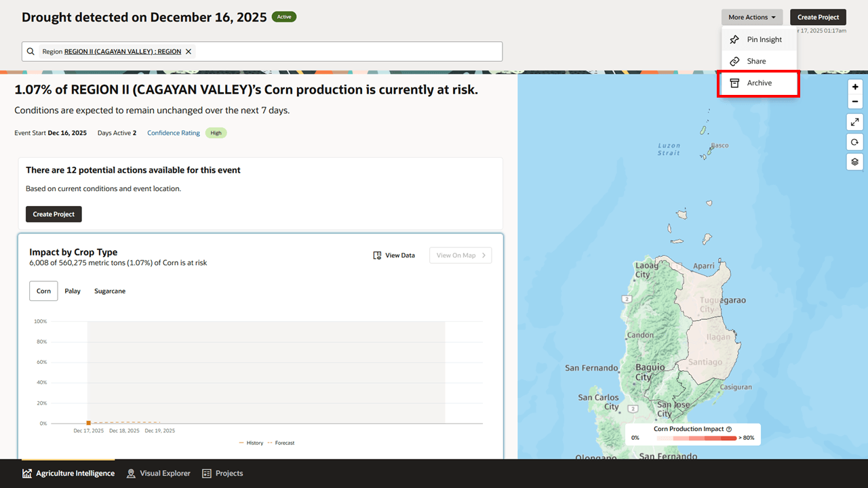Viewport: 868px width, 488px height.
Task: Click the Corn Production Impact help icon
Action: point(729,429)
